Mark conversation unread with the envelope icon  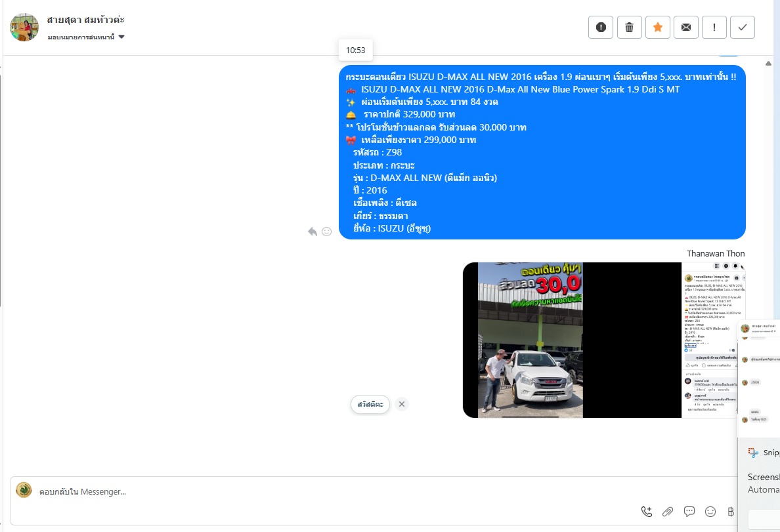click(686, 27)
